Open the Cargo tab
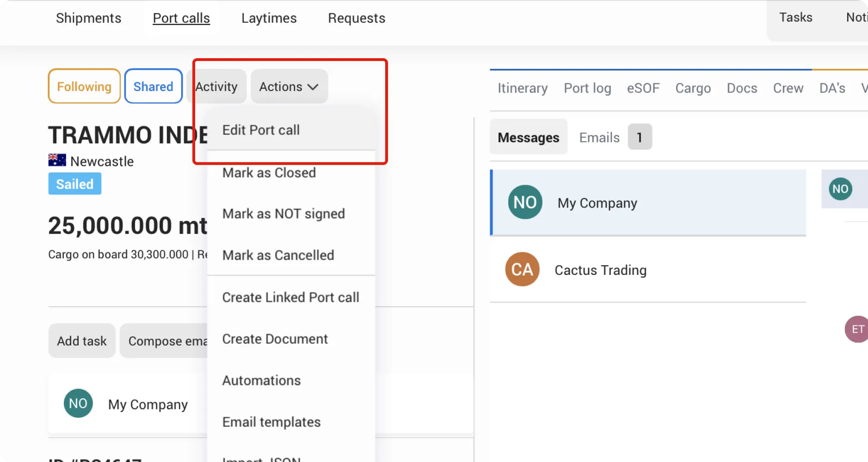The image size is (868, 462). 693,88
